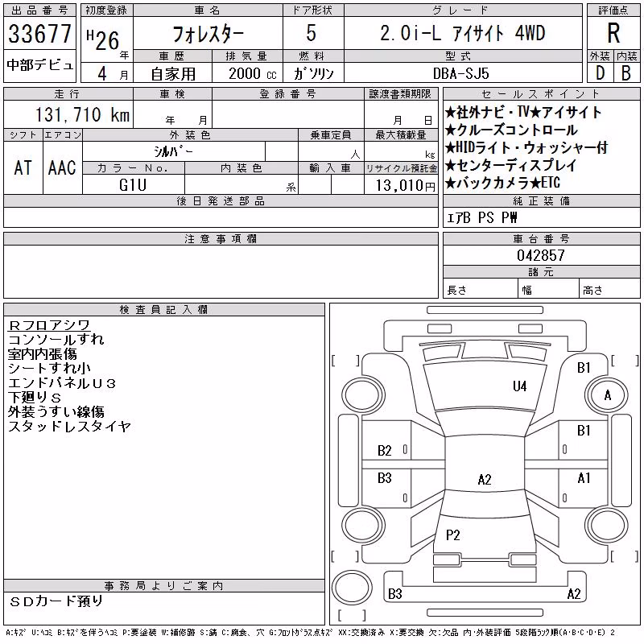Viewport: 644px width, 644px height.
Task: Click model code DBA-SJ5
Action: [461, 74]
